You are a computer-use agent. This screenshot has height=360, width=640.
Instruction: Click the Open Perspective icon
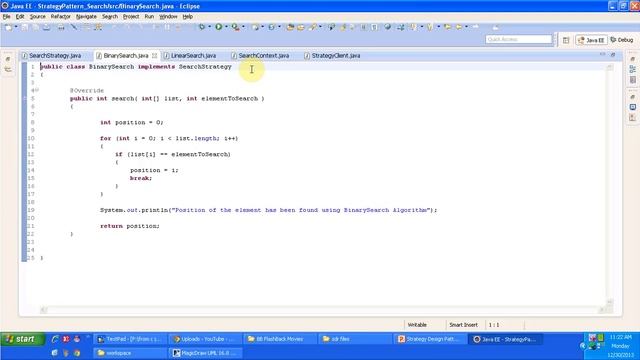[x=566, y=40]
